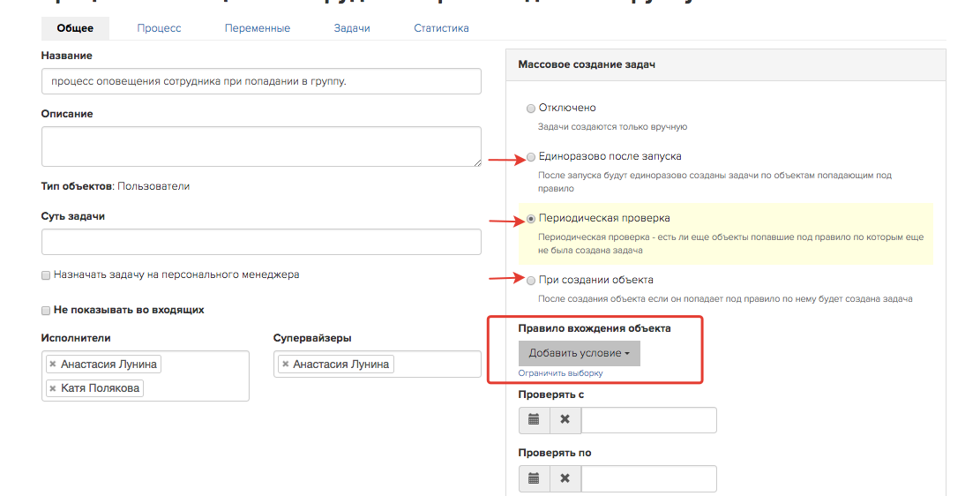Clear the Проверять по date field
The width and height of the screenshot is (980, 496).
[565, 478]
